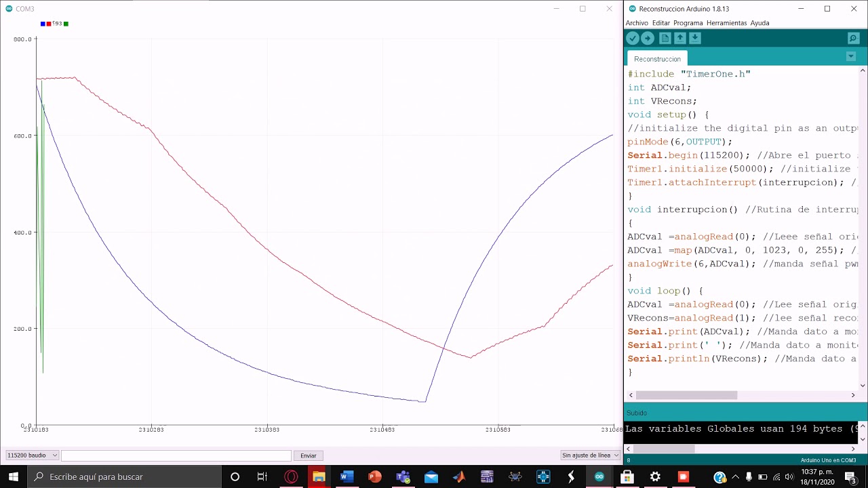
Task: Click the 'void setup() {' line
Action: [668, 115]
